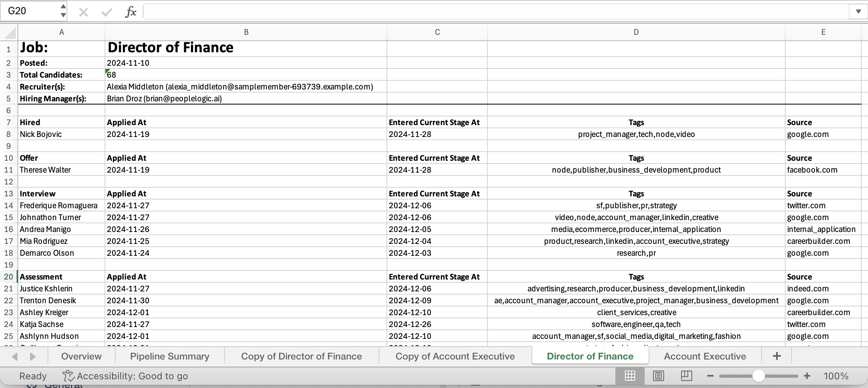Select the Page Break Preview icon

tap(687, 376)
